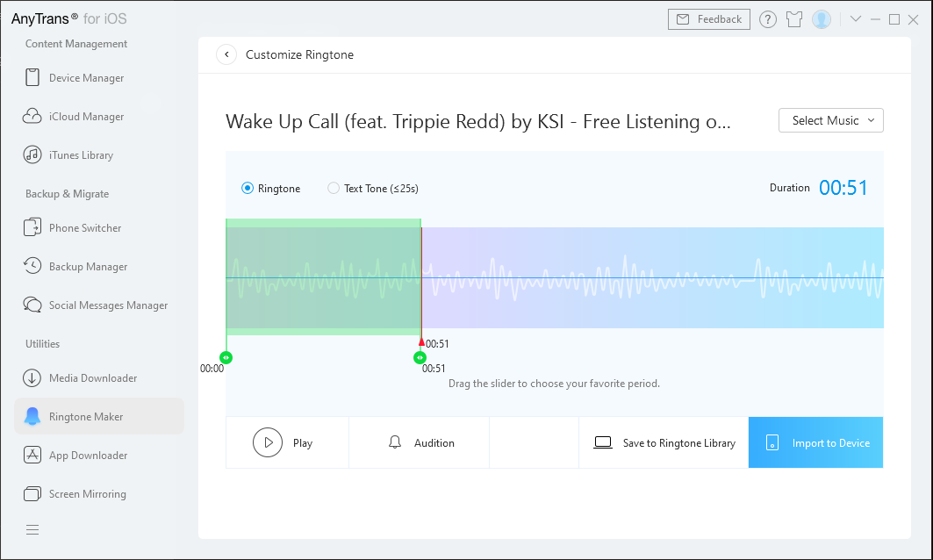
Task: Click the hamburger menu icon at sidebar bottom
Action: (32, 529)
